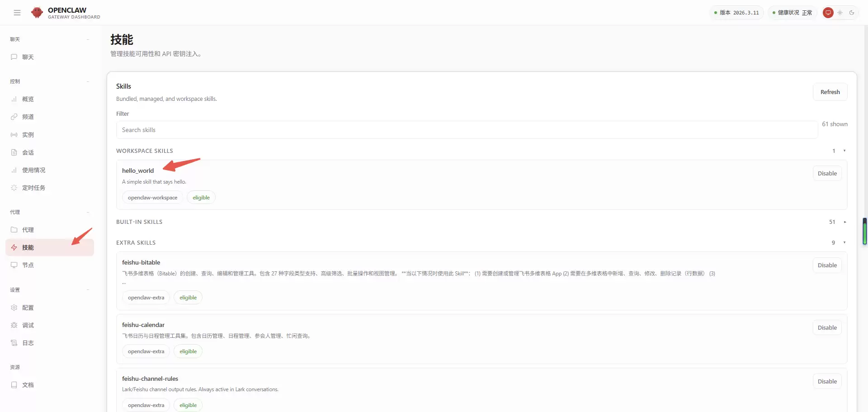Open the 配置 settings gear page

point(28,308)
